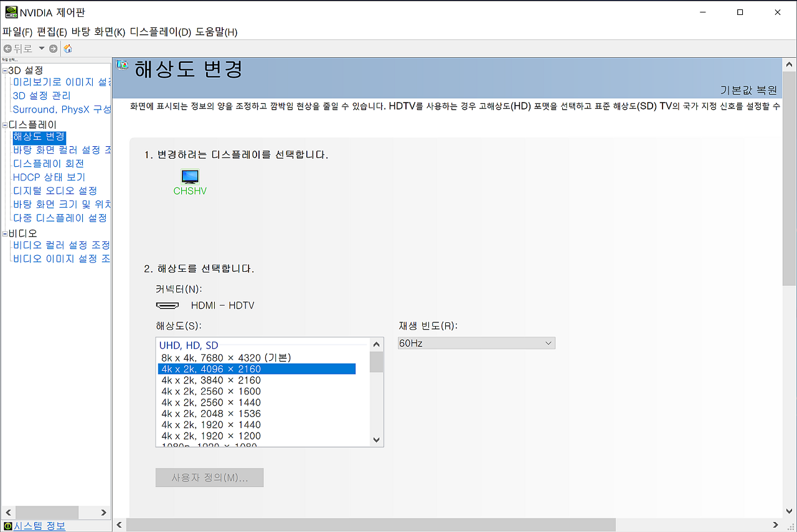Open Surround, PhysX 구성 page
This screenshot has height=532, width=797.
pyautogui.click(x=62, y=110)
